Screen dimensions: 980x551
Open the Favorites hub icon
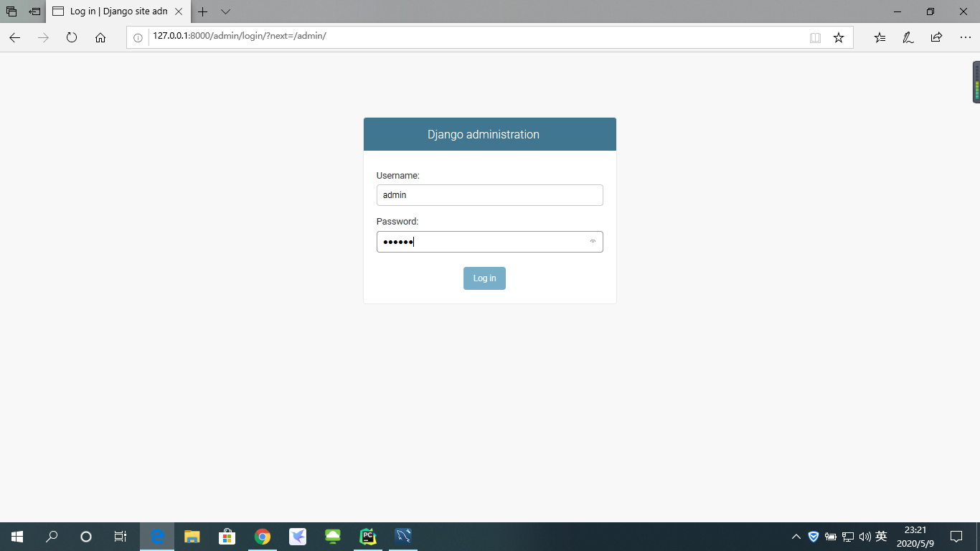point(880,37)
